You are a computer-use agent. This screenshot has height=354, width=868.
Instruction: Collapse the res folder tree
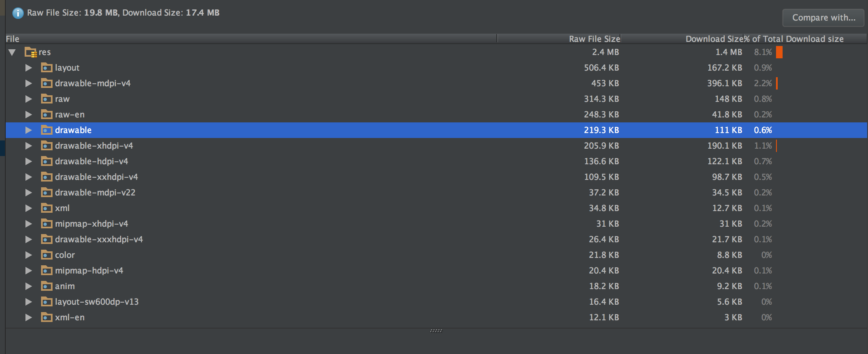coord(12,52)
